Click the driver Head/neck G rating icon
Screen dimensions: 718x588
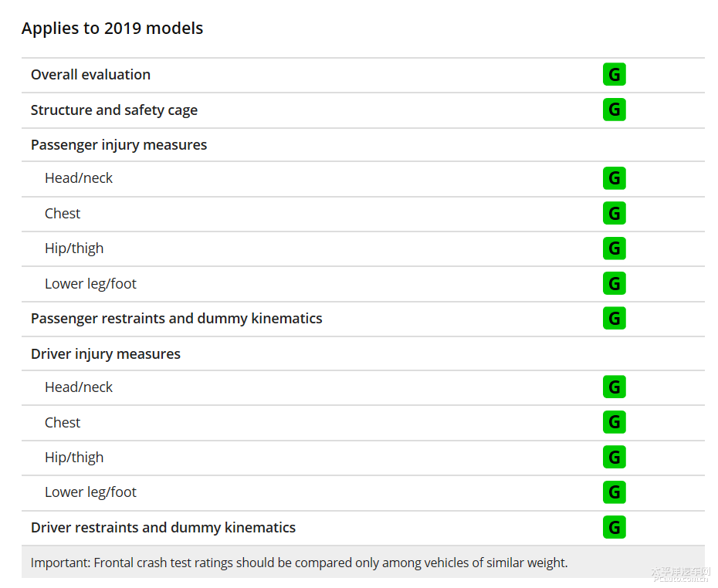[x=614, y=387]
